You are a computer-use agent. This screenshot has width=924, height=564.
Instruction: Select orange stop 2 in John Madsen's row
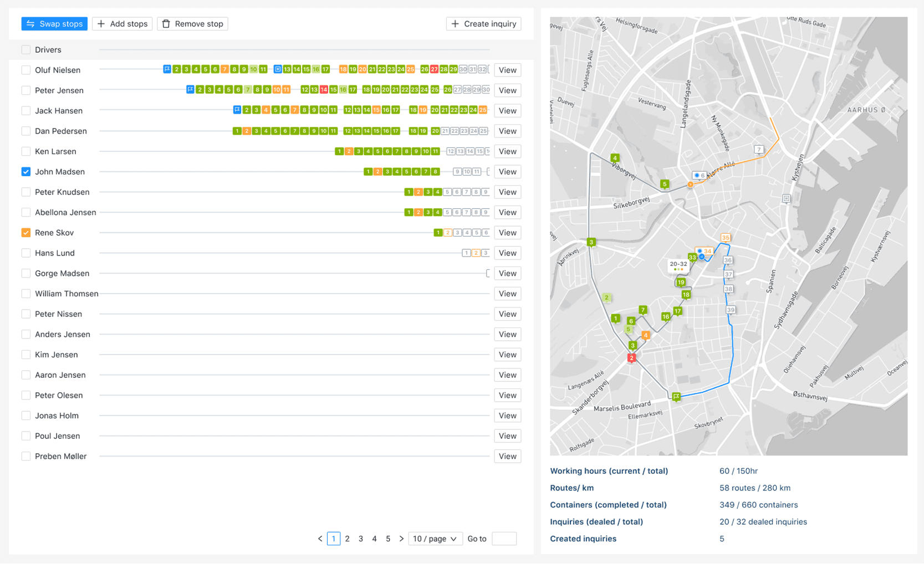point(377,172)
